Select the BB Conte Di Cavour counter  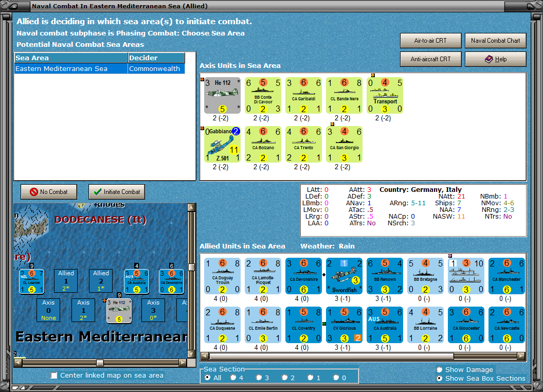(x=263, y=95)
